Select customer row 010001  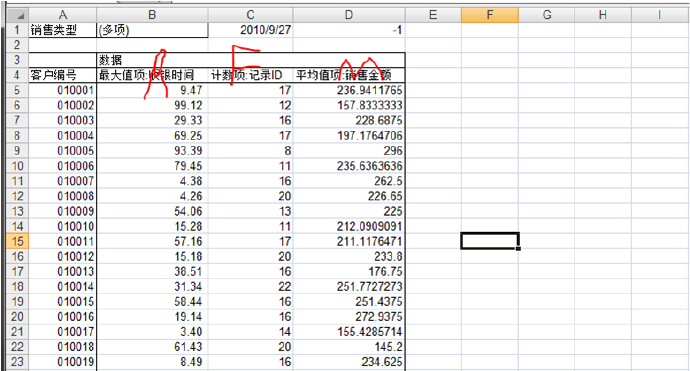pyautogui.click(x=62, y=90)
